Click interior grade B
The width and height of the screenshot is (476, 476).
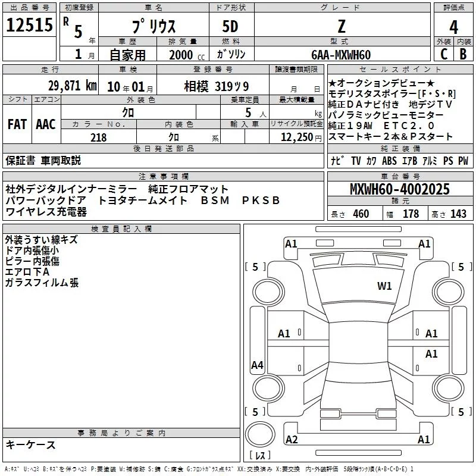(464, 54)
